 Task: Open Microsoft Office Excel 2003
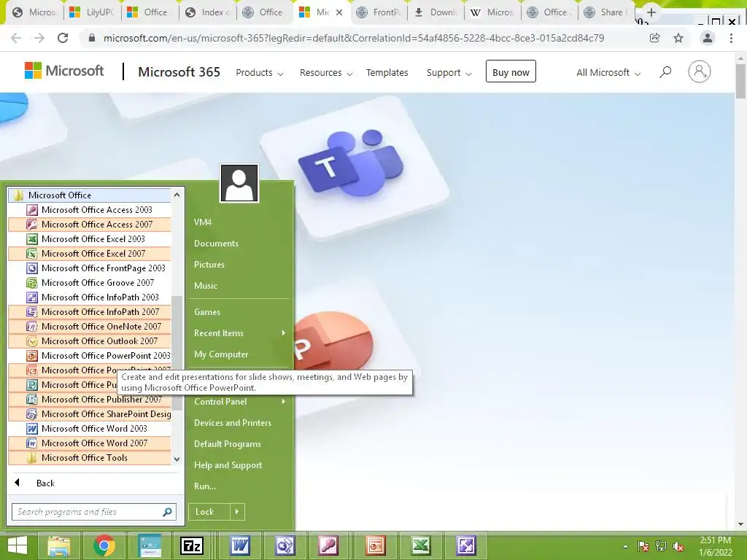click(x=90, y=239)
